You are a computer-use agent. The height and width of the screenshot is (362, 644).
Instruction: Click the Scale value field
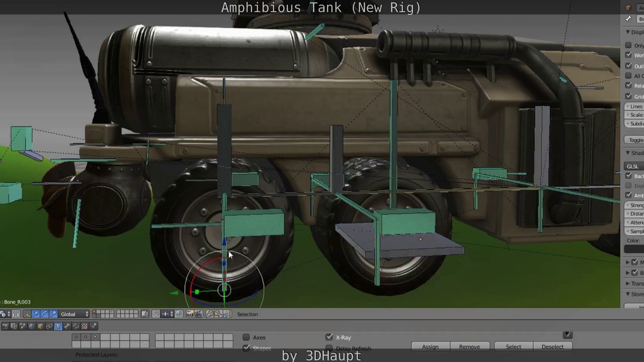click(x=634, y=115)
